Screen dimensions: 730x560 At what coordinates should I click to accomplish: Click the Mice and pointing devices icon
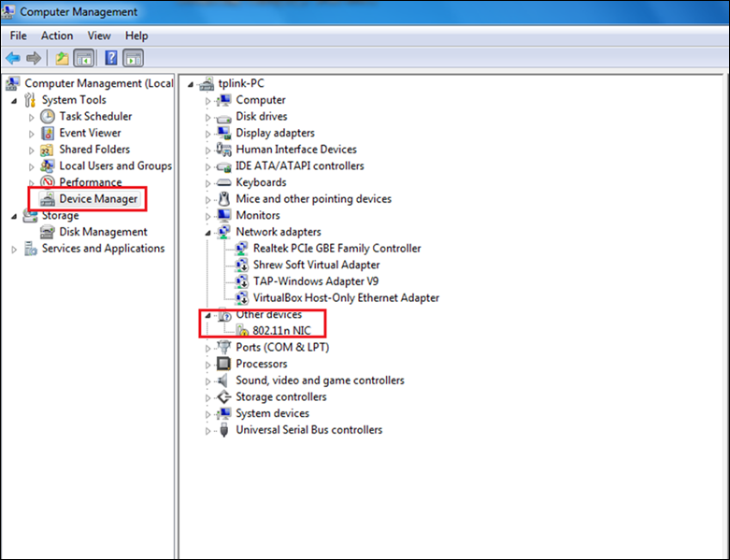coord(224,199)
